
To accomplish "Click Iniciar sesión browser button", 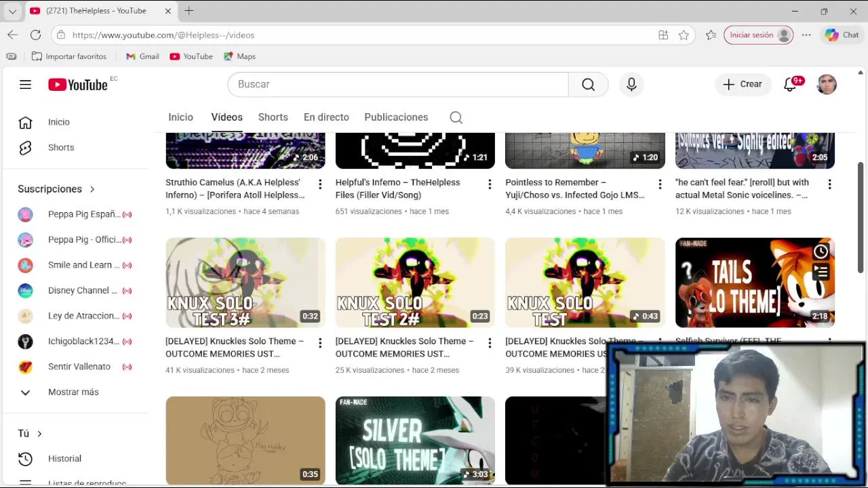I will (x=758, y=35).
